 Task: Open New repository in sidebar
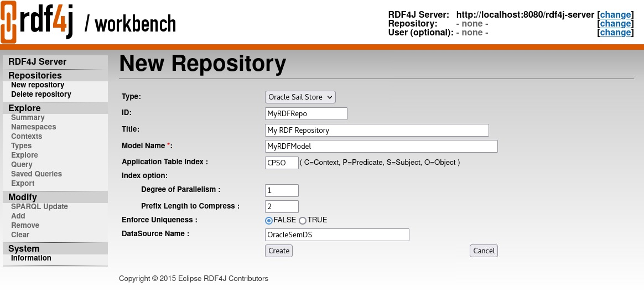pyautogui.click(x=38, y=85)
